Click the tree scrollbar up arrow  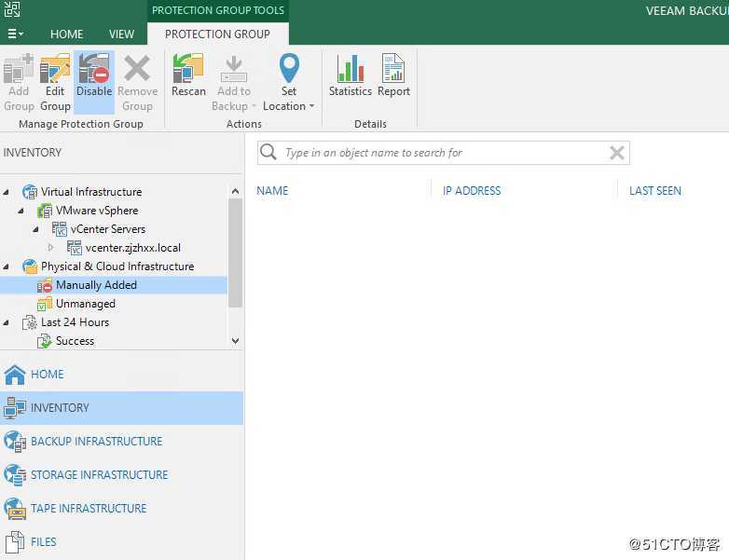[x=235, y=191]
